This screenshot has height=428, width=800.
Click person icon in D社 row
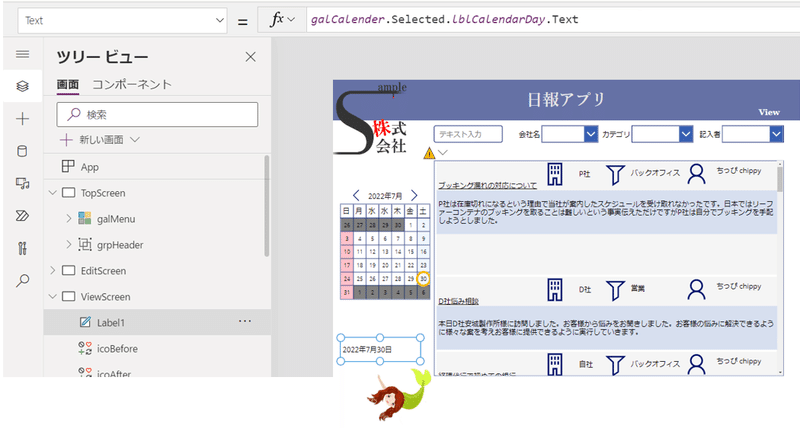696,290
